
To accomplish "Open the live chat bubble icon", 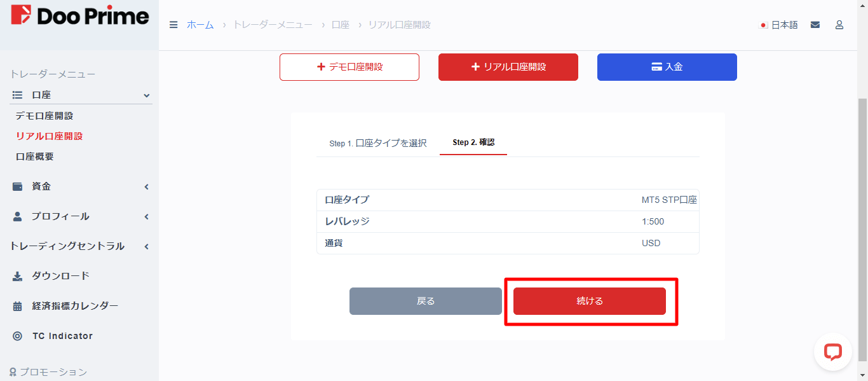I will click(x=832, y=351).
